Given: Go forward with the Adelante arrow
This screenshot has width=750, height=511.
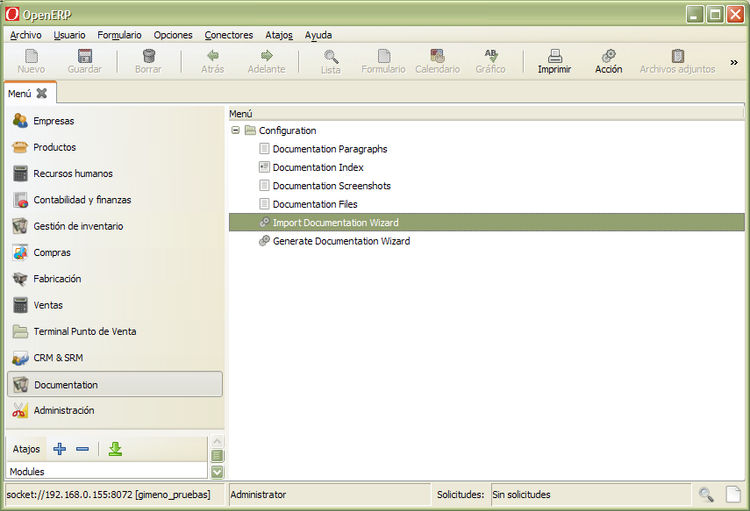Looking at the screenshot, I should pyautogui.click(x=266, y=56).
